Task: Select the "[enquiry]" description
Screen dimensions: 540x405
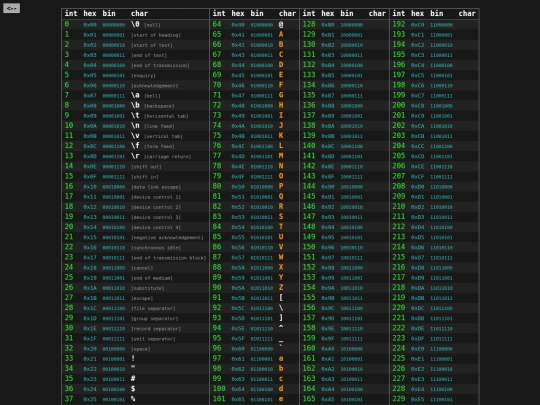Action: (143, 75)
